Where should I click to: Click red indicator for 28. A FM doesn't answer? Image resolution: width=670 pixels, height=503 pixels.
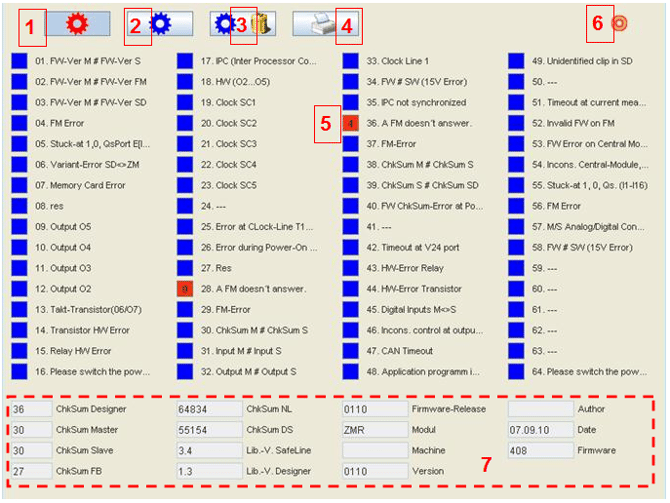[185, 288]
